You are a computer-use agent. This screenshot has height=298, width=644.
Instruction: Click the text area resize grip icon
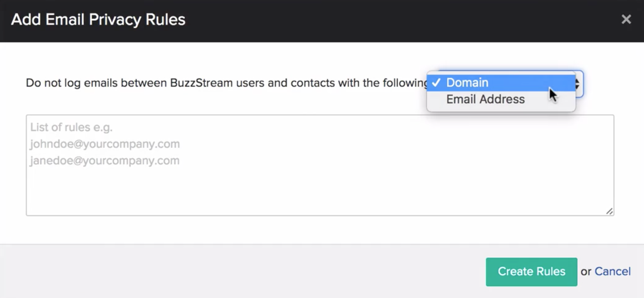pos(609,211)
